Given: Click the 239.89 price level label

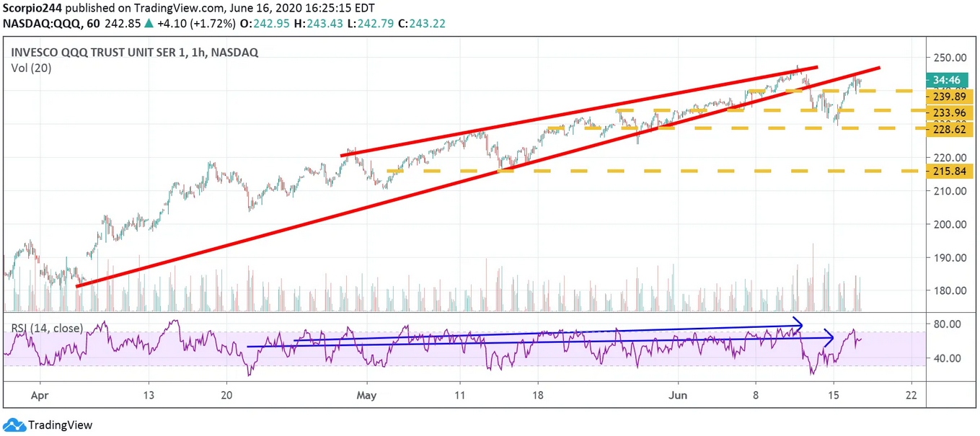Looking at the screenshot, I should point(950,98).
